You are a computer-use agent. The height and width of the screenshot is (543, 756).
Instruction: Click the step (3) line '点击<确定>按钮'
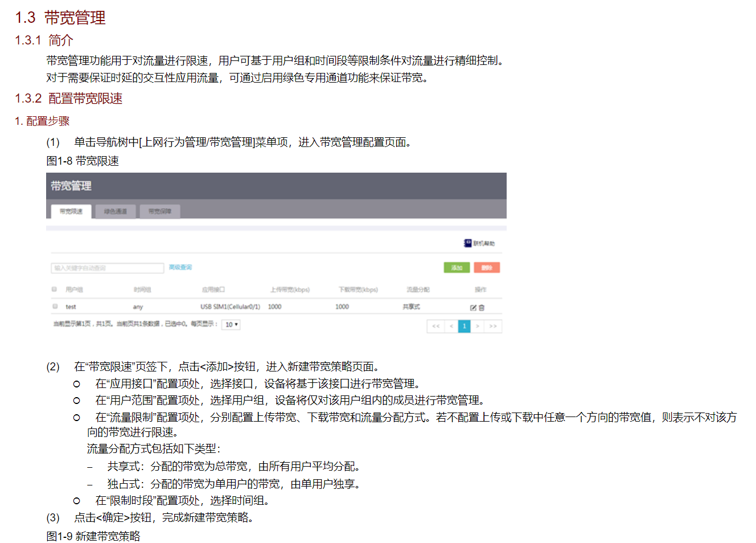164,517
